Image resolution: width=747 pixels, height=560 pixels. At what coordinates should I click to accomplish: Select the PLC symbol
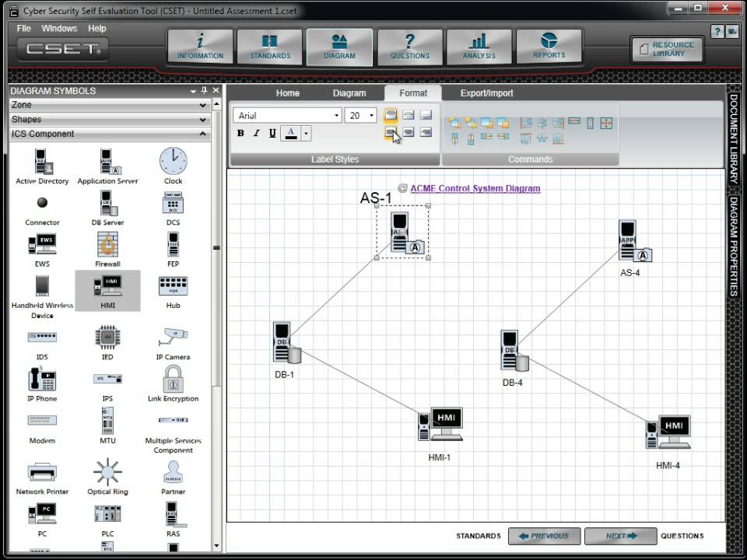pyautogui.click(x=107, y=520)
